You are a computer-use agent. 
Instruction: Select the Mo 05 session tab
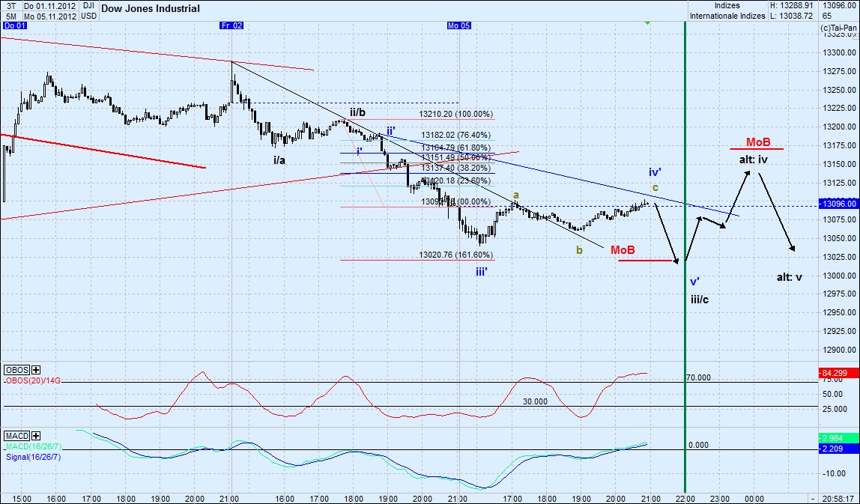(458, 25)
